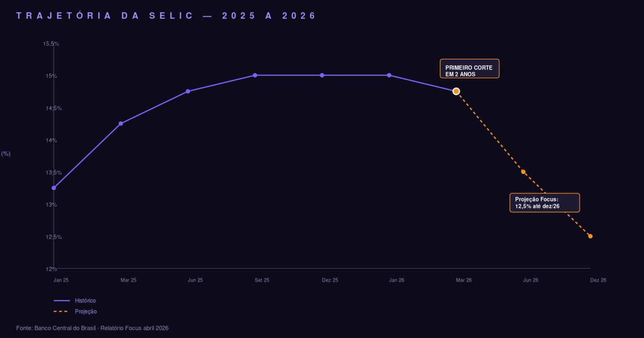Click the highlighted orange Mar 26 marker
This screenshot has height=338, width=644.
456,91
